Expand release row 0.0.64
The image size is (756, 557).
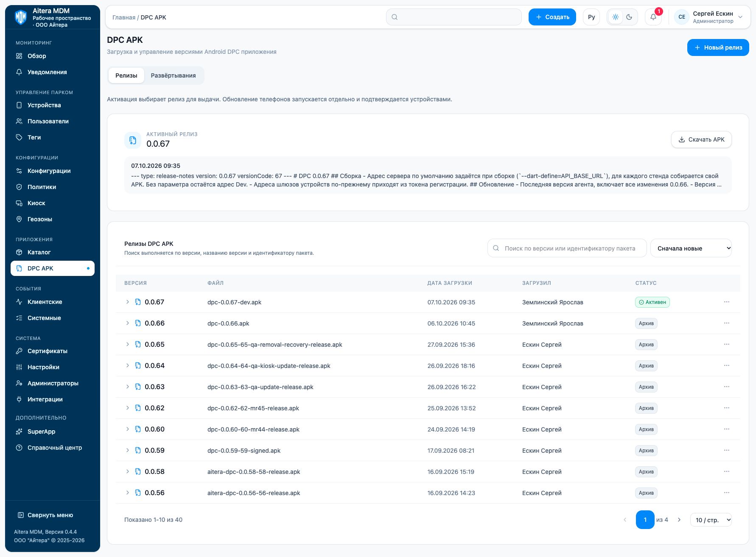[127, 365]
